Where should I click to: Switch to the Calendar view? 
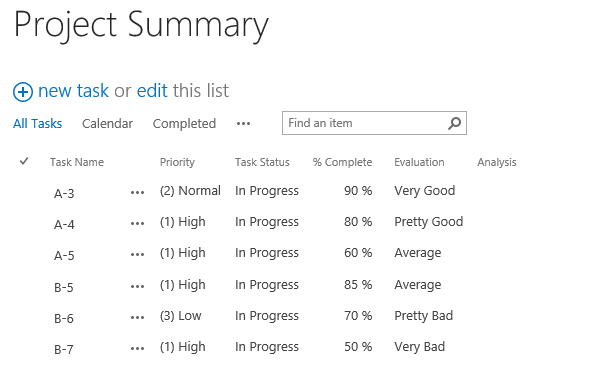107,124
